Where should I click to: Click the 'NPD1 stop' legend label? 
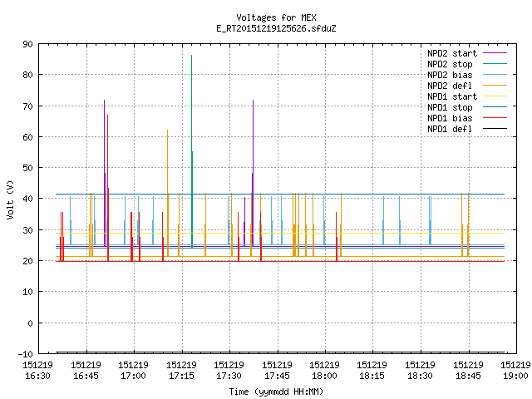tap(450, 107)
